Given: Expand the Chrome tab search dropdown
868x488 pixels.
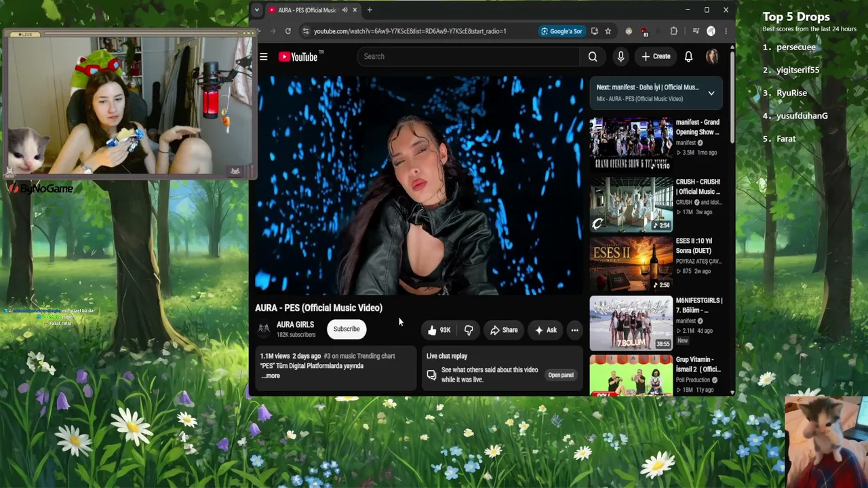Looking at the screenshot, I should point(256,10).
